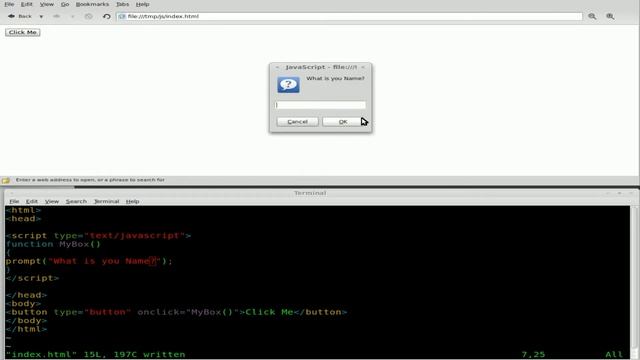Open the browser Edit menu
The height and width of the screenshot is (360, 640).
coord(27,4)
